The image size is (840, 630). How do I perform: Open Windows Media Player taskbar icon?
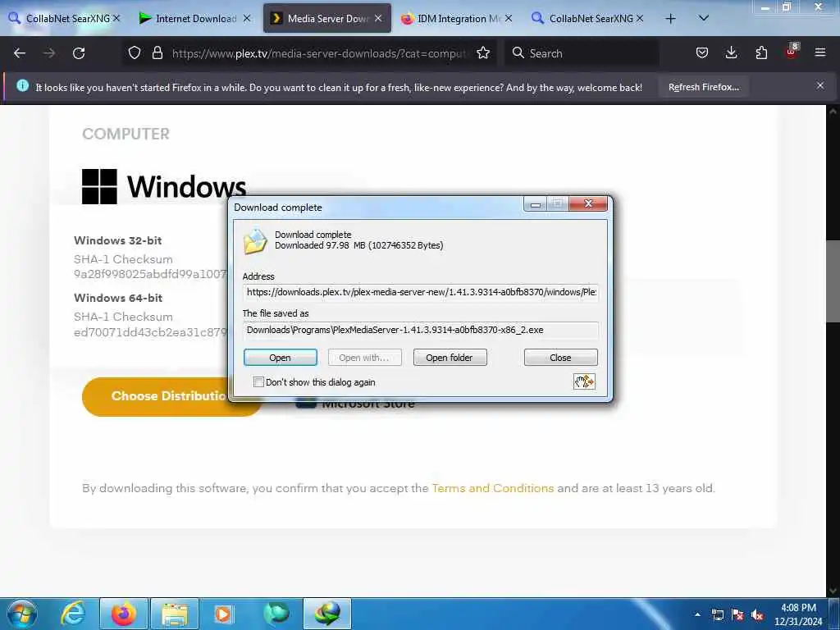pos(224,614)
